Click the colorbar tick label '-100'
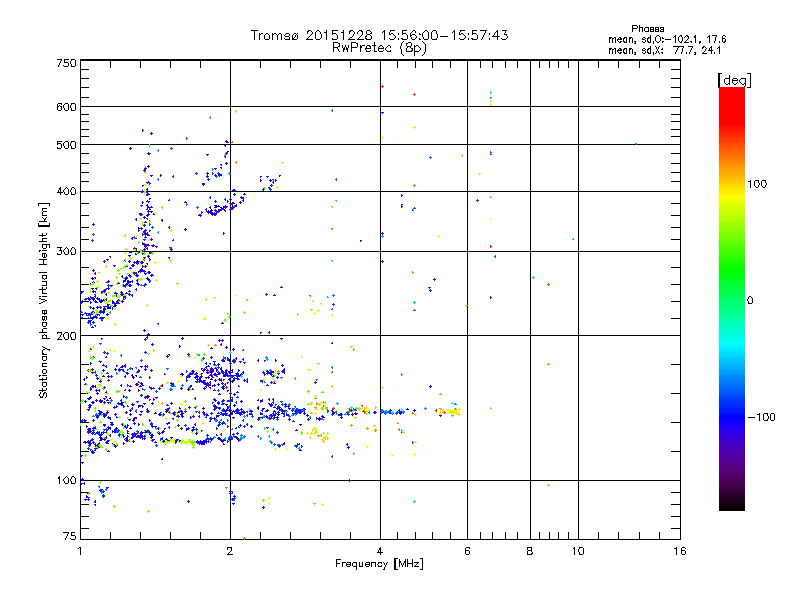Viewport: 800px width, 600px height. (761, 417)
